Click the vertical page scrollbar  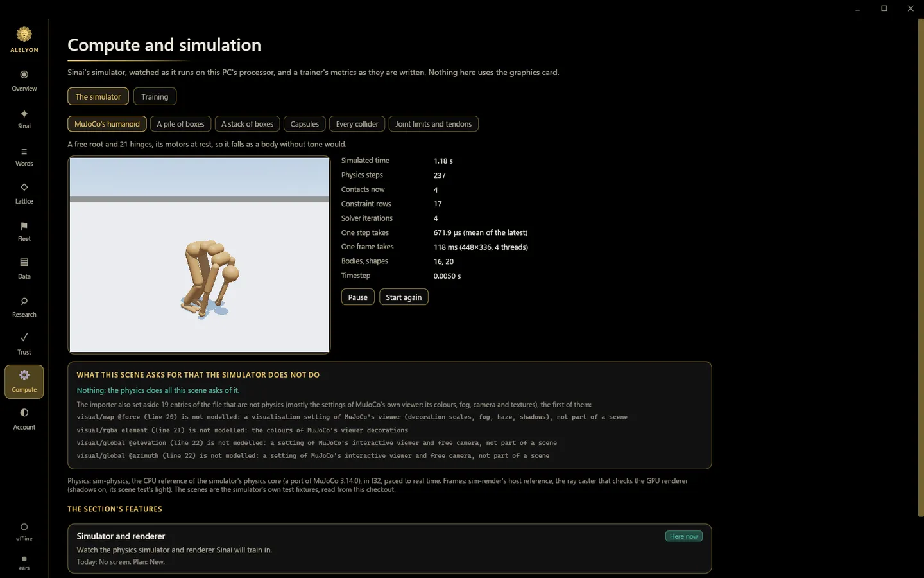[x=921, y=267]
